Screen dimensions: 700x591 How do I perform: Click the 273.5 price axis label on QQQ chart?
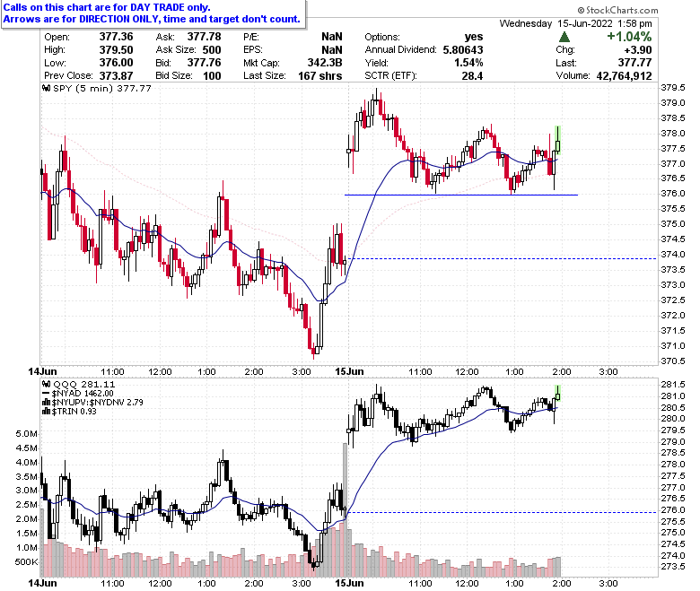pyautogui.click(x=673, y=567)
